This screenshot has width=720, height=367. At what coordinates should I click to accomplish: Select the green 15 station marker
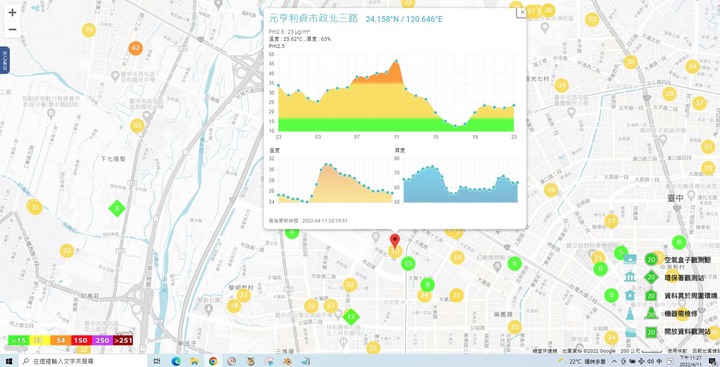point(408,264)
